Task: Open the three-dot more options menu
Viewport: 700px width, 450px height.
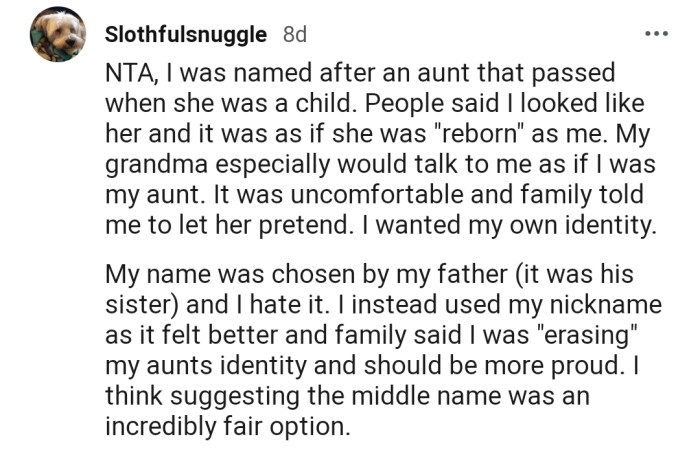Action: (657, 33)
